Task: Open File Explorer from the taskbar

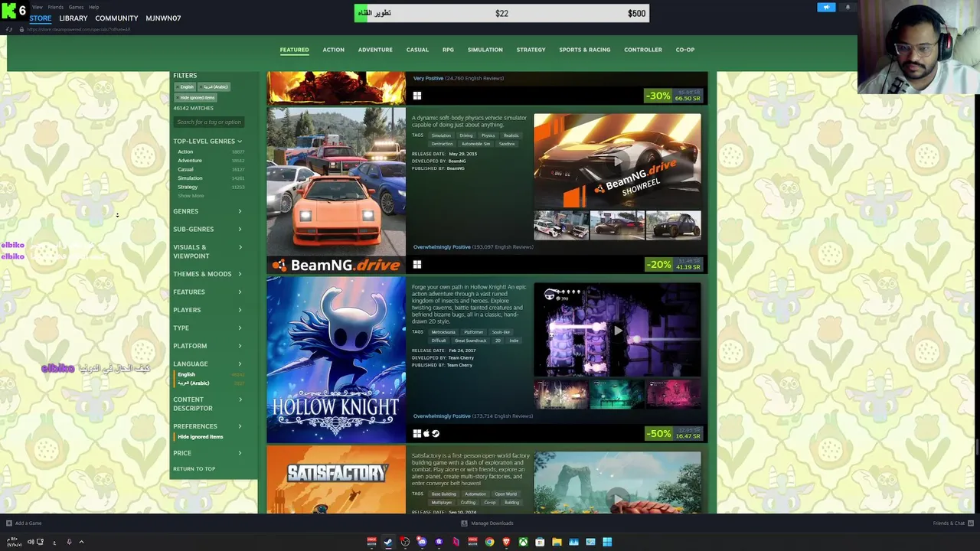Action: tap(557, 542)
